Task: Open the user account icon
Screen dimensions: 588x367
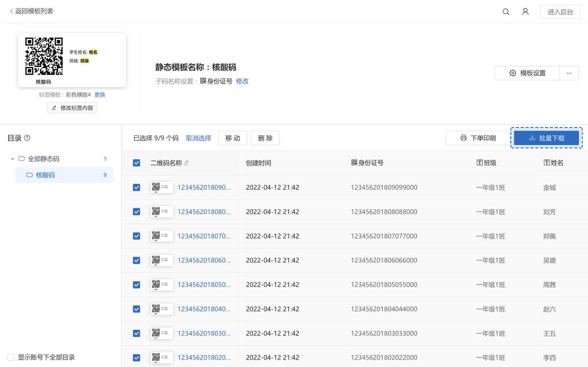Action: point(526,12)
